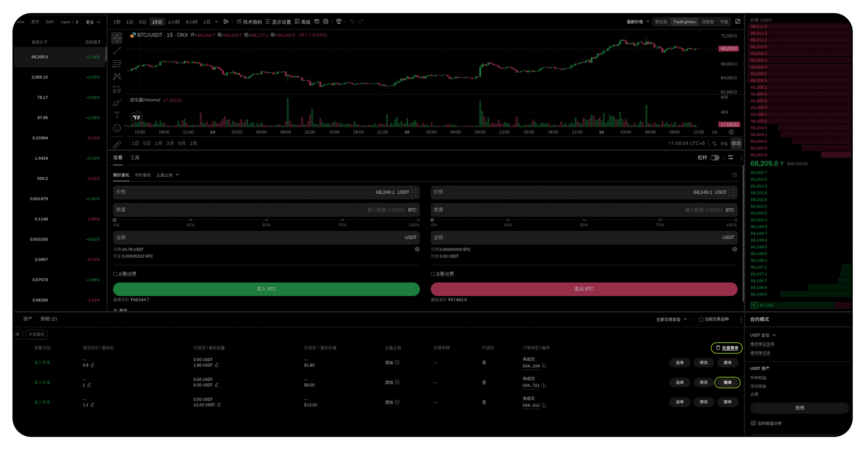
Task: Check the current trading pair (当前交易品种) filter
Action: coord(701,320)
